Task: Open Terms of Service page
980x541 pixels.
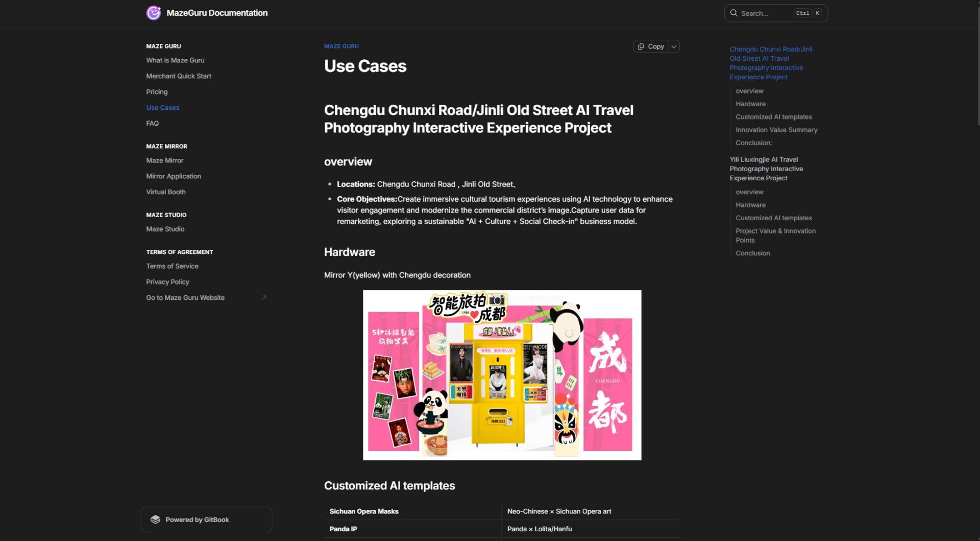Action: [172, 266]
